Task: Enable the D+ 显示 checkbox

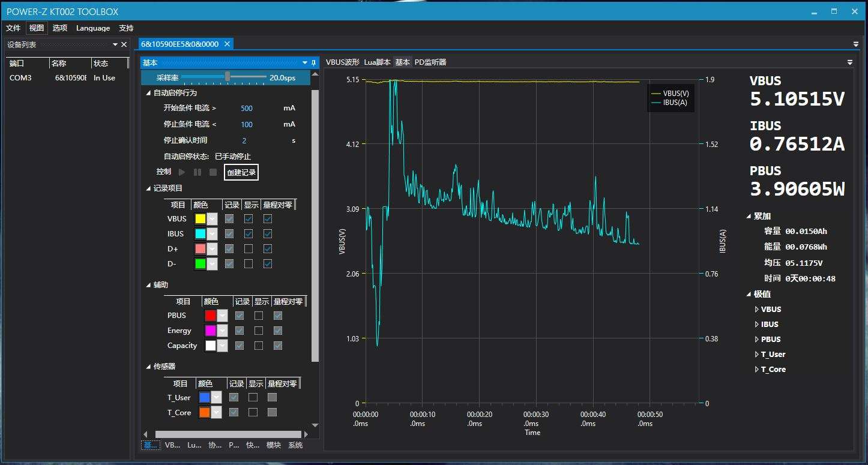Action: 249,249
